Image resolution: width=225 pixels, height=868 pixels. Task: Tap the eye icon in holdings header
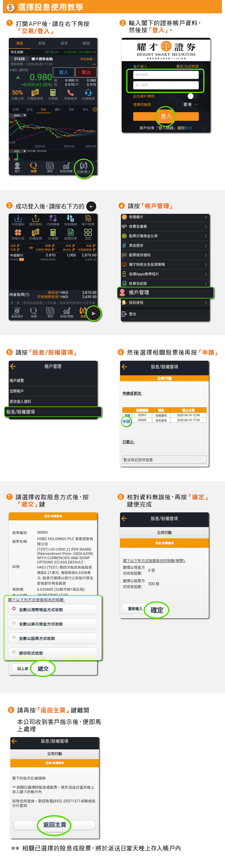tap(31, 248)
